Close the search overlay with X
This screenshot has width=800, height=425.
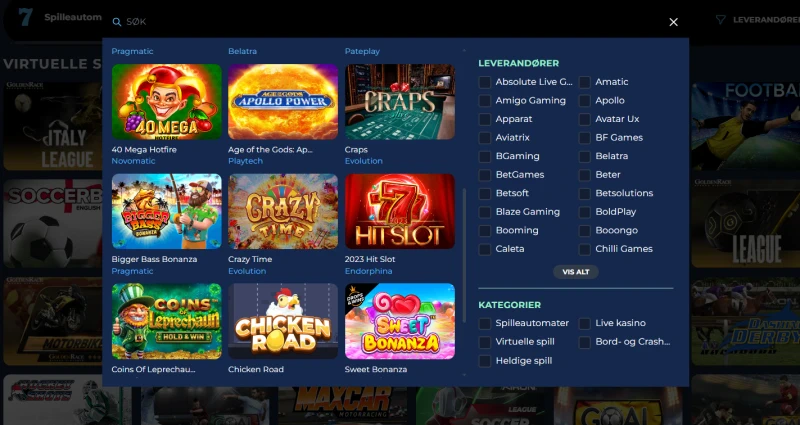(x=673, y=22)
